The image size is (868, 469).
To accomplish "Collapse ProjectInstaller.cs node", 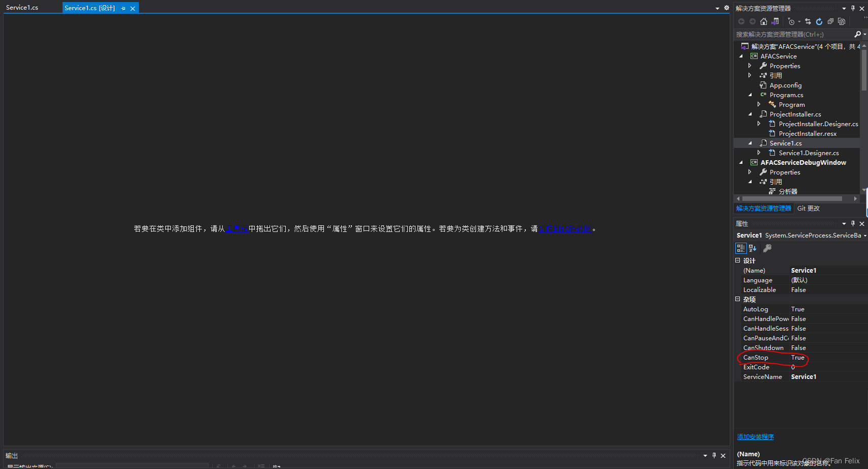I will (x=750, y=114).
